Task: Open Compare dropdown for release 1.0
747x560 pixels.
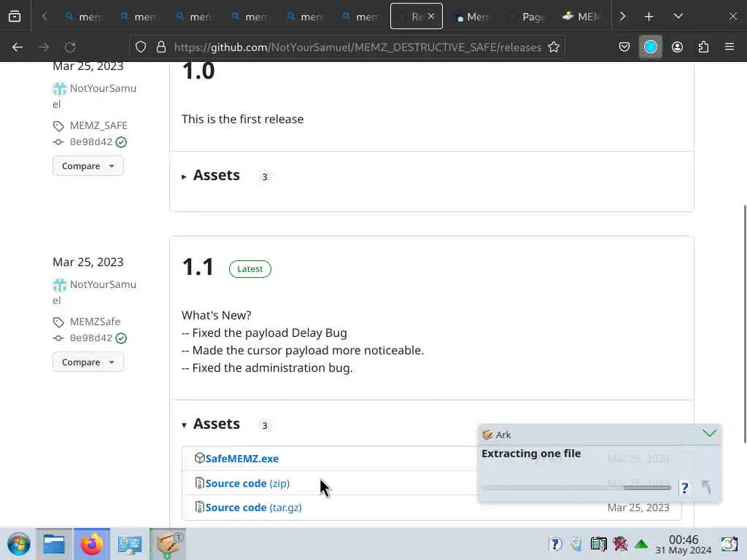Action: (88, 166)
